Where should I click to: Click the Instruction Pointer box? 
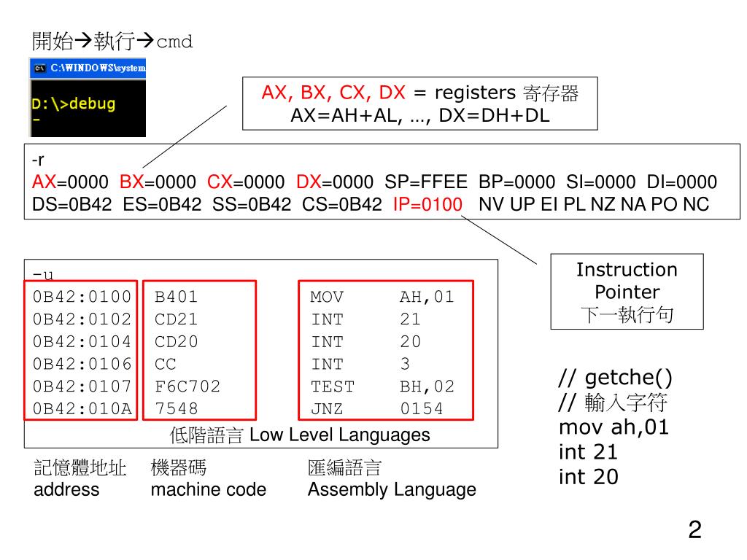point(627,292)
